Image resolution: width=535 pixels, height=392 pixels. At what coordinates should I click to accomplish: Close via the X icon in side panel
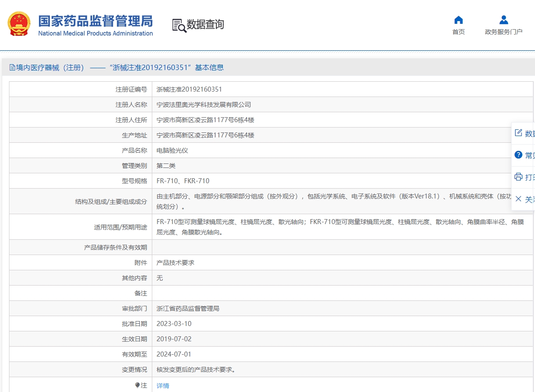click(x=518, y=199)
